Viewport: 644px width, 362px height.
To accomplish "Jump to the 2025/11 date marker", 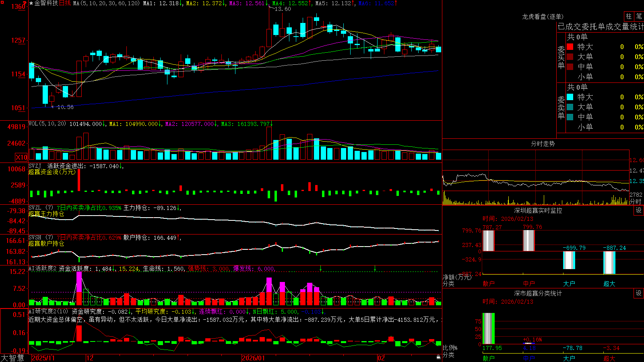I will [x=43, y=358].
